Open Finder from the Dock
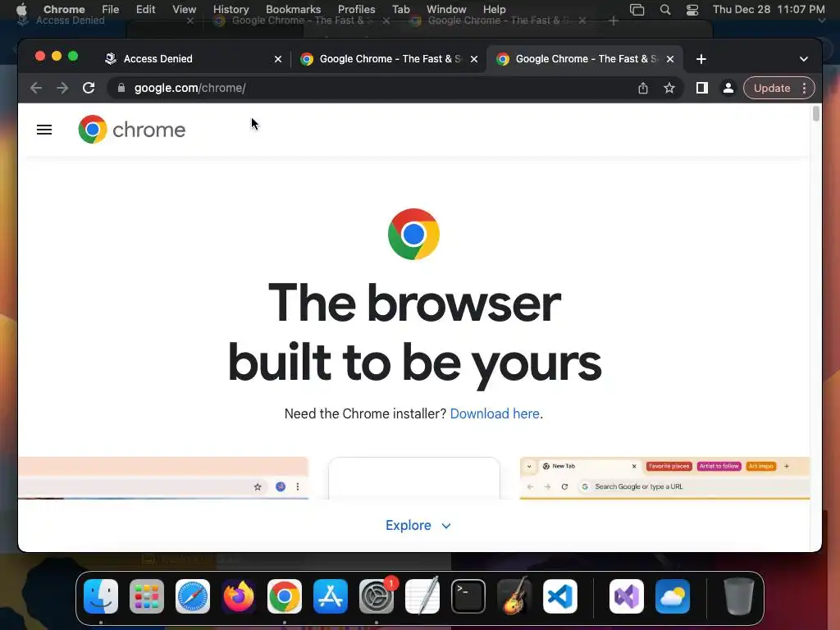This screenshot has width=840, height=630. [x=101, y=596]
